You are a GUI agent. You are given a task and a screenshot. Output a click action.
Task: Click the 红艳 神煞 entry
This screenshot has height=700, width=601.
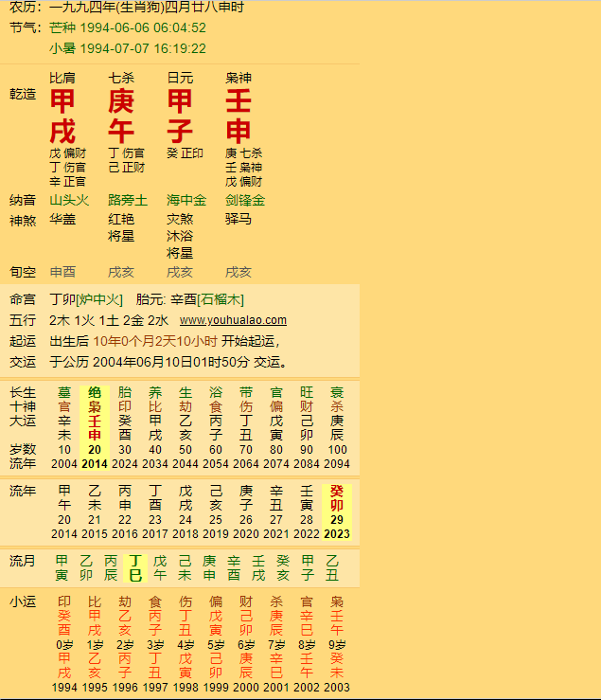pyautogui.click(x=121, y=219)
